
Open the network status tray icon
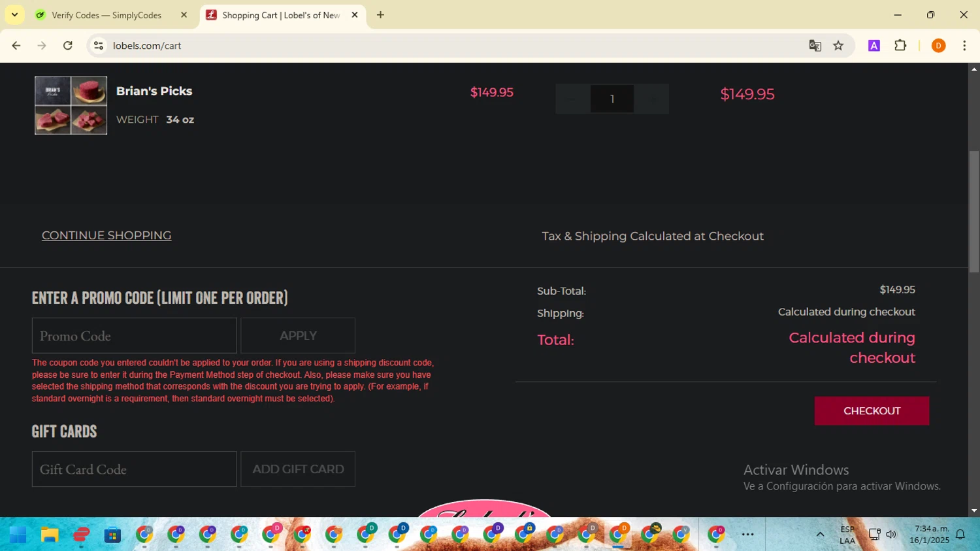874,535
